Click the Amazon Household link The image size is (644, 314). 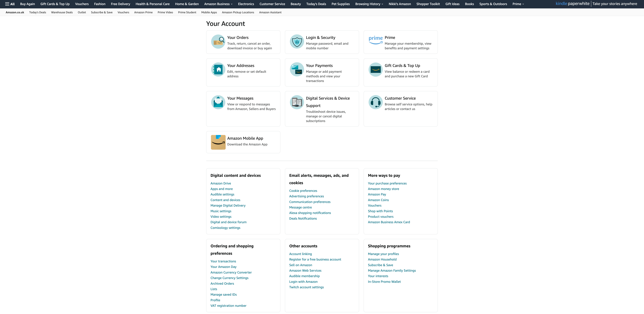pyautogui.click(x=382, y=259)
